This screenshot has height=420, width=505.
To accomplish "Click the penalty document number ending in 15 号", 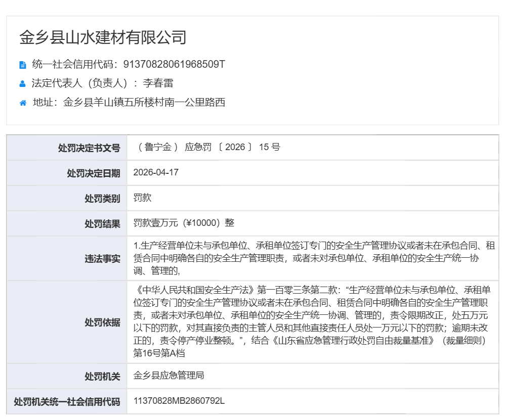I will (207, 147).
